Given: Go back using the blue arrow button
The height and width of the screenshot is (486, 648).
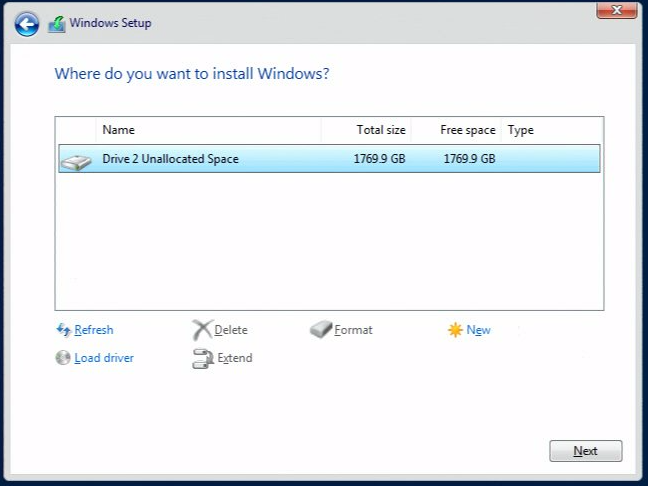Looking at the screenshot, I should pyautogui.click(x=27, y=24).
